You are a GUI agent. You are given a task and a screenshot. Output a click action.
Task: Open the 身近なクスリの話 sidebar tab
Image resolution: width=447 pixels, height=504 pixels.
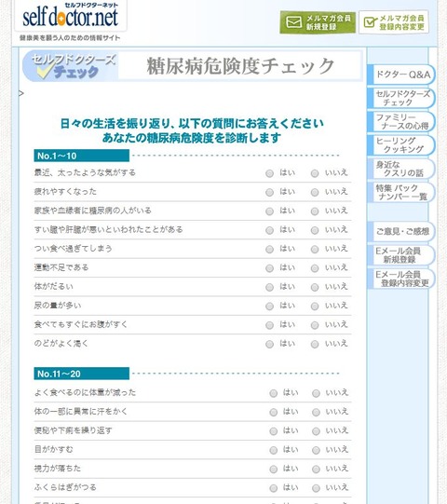pyautogui.click(x=401, y=169)
